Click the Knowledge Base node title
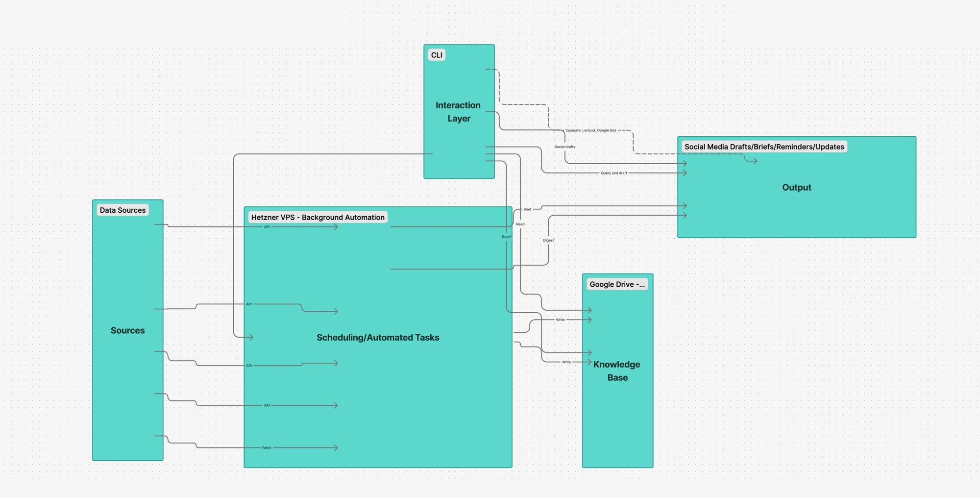This screenshot has height=498, width=980. [x=617, y=371]
